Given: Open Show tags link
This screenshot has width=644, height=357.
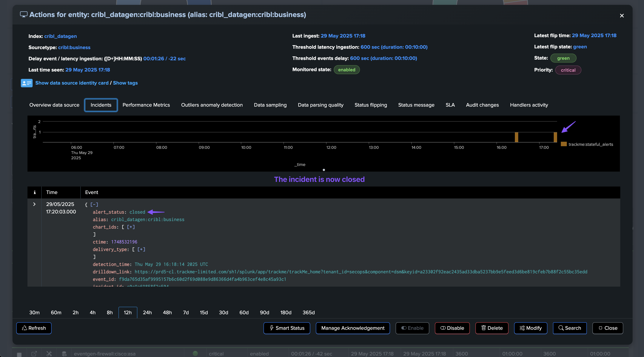Looking at the screenshot, I should pos(125,83).
